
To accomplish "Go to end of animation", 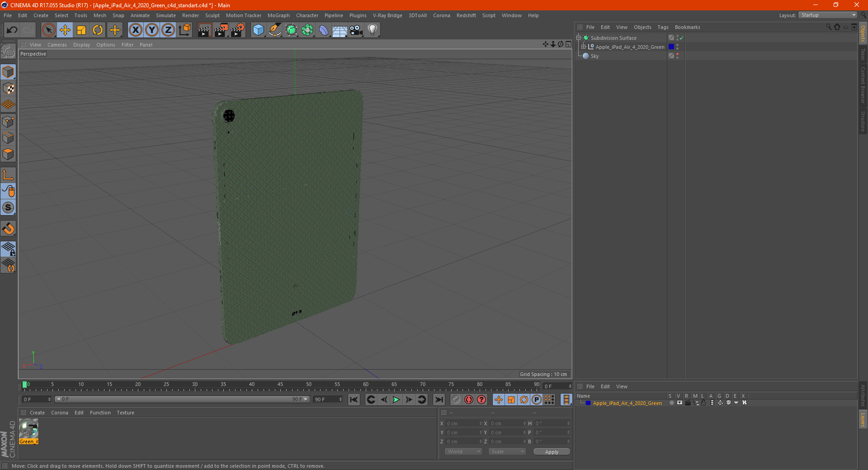I will 439,399.
